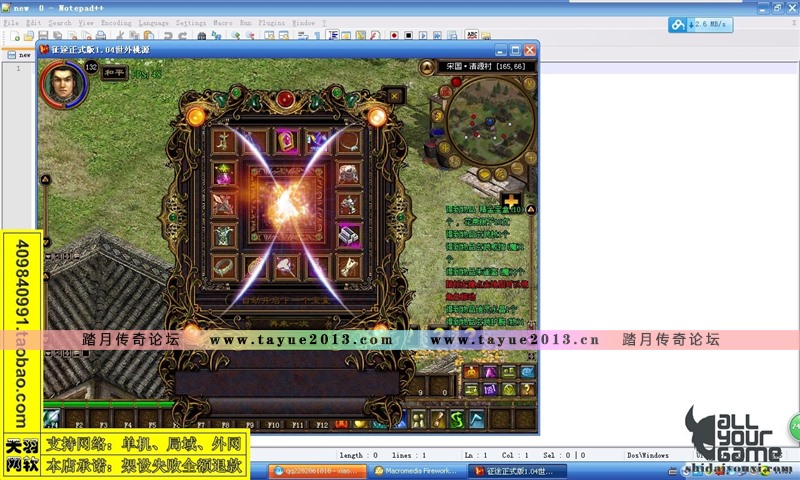Click the green swirl skill icon
800x480 pixels.
pos(456,418)
